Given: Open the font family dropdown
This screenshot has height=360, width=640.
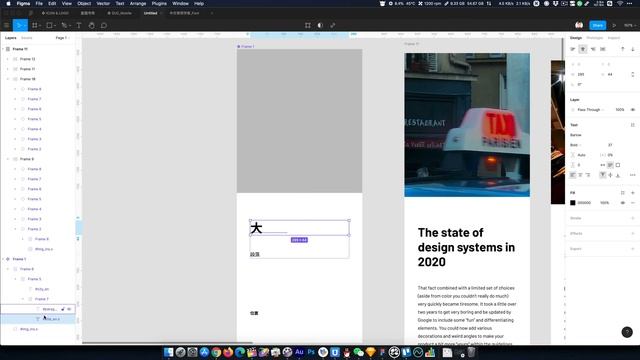Looking at the screenshot, I should pos(576,135).
